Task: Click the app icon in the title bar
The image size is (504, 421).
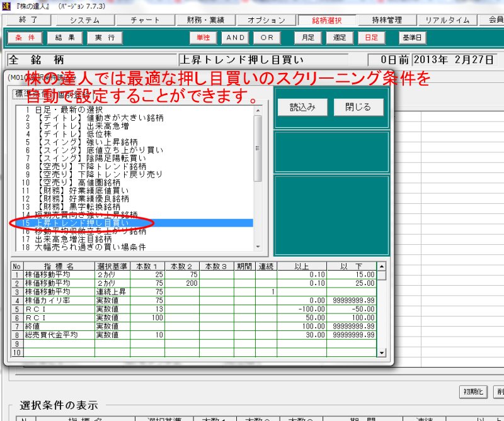Action: 6,6
